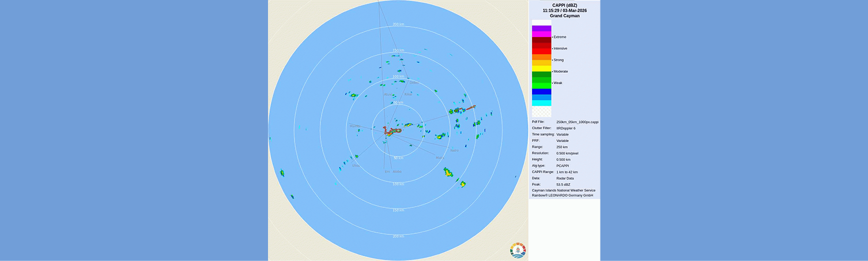
Task: Select the Ulise waypoint label
Action: coord(356,166)
